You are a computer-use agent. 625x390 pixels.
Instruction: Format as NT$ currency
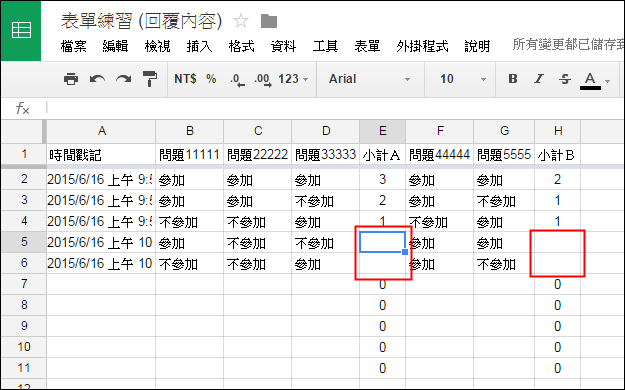185,79
